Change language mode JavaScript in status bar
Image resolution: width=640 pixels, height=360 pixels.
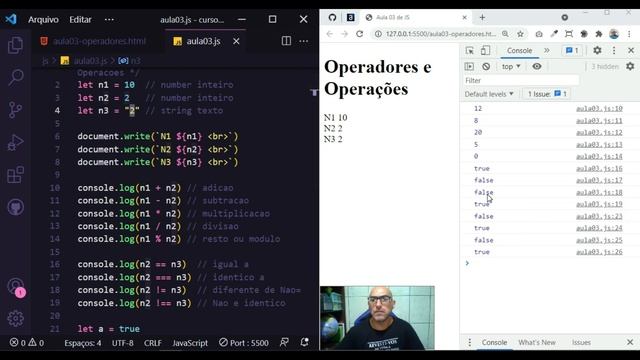(190, 343)
